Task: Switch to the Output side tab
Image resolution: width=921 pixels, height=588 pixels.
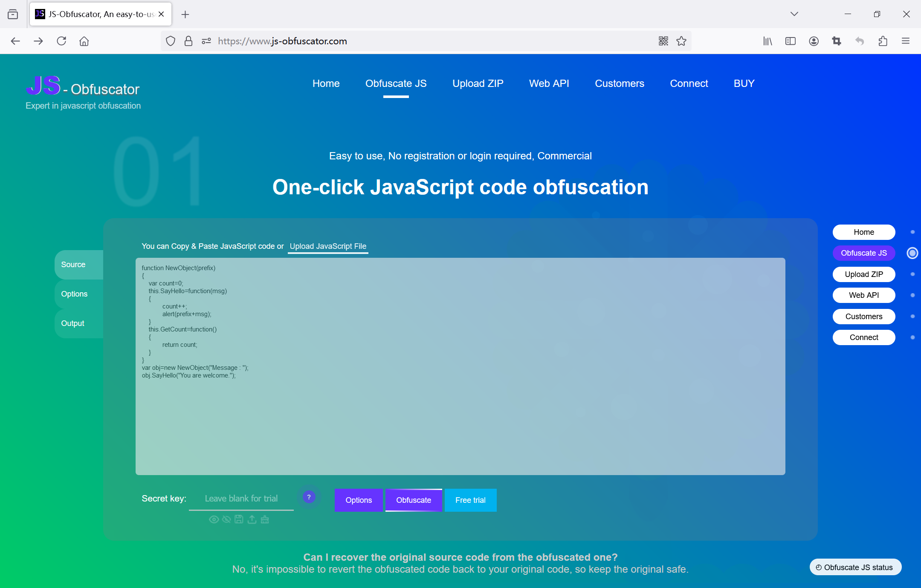Action: click(x=79, y=323)
